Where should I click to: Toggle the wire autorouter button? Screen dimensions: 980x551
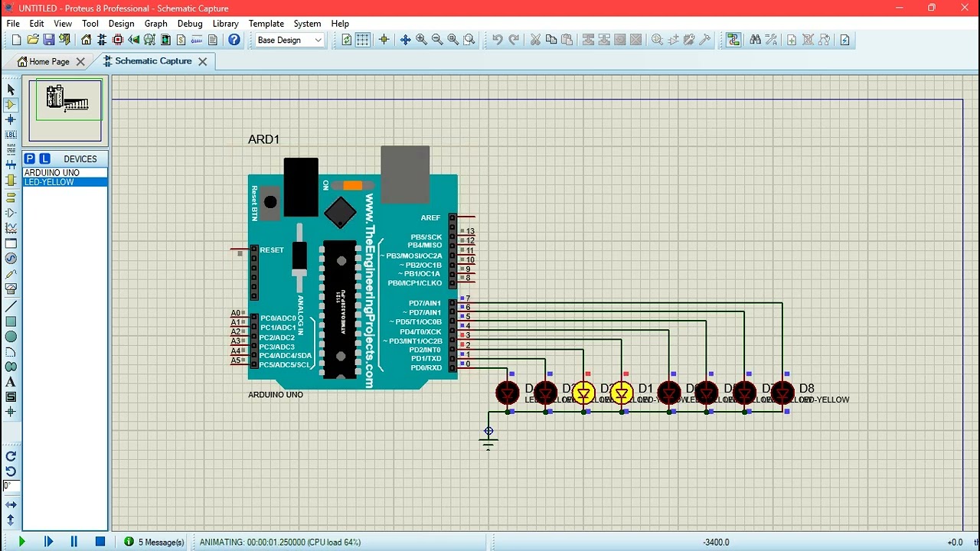coord(733,40)
